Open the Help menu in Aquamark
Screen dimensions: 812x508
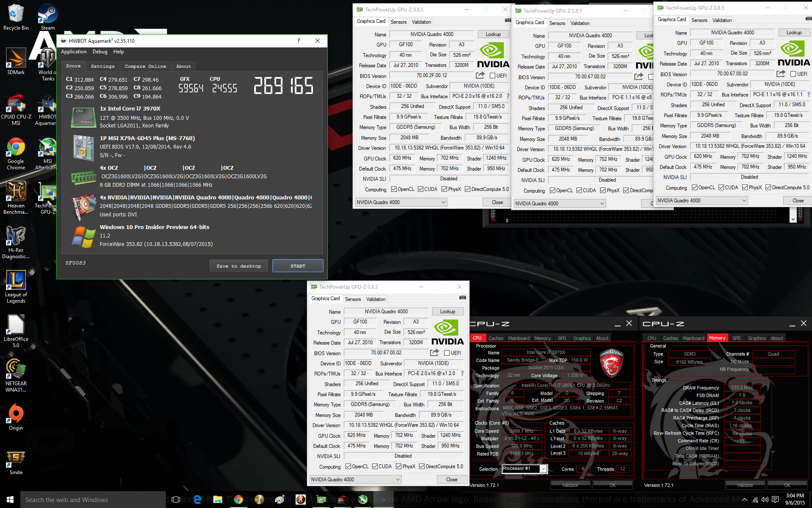(x=118, y=52)
